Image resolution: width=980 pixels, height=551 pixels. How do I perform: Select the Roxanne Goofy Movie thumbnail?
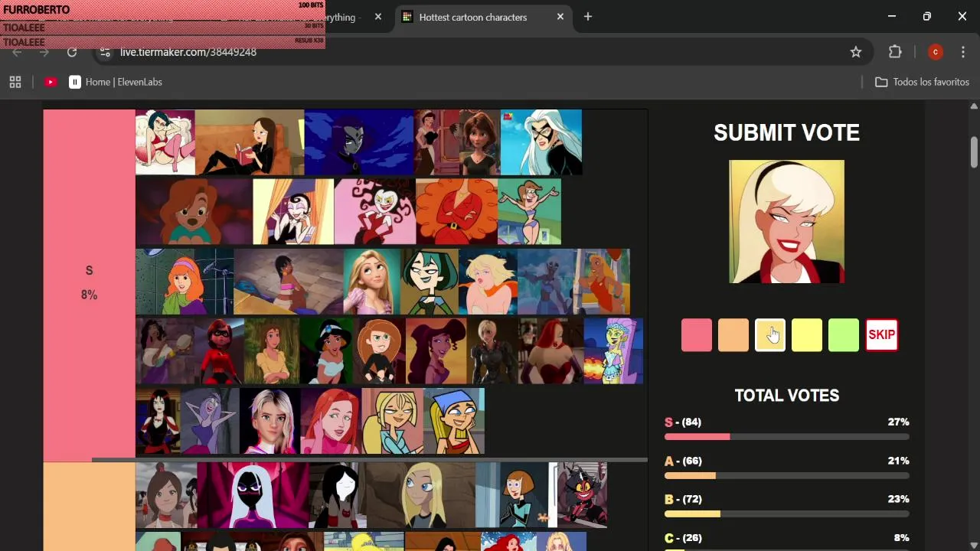(194, 212)
